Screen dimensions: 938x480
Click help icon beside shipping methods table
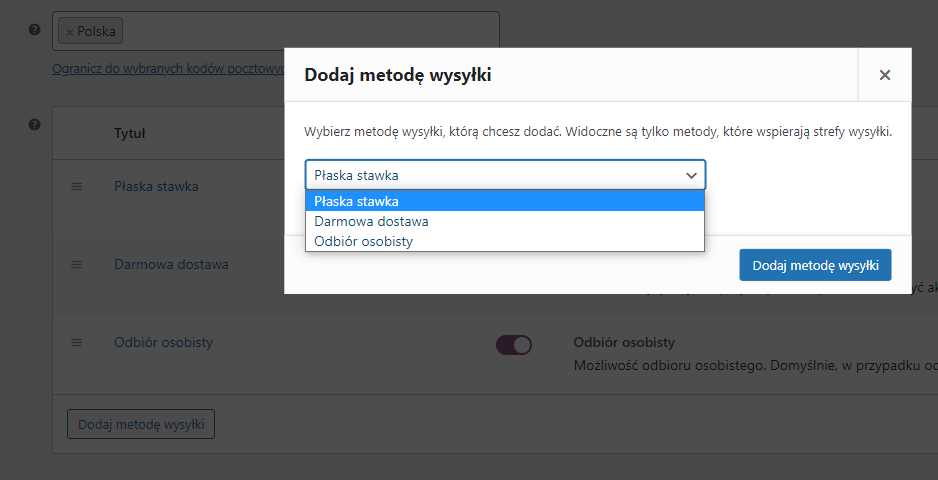(x=35, y=124)
